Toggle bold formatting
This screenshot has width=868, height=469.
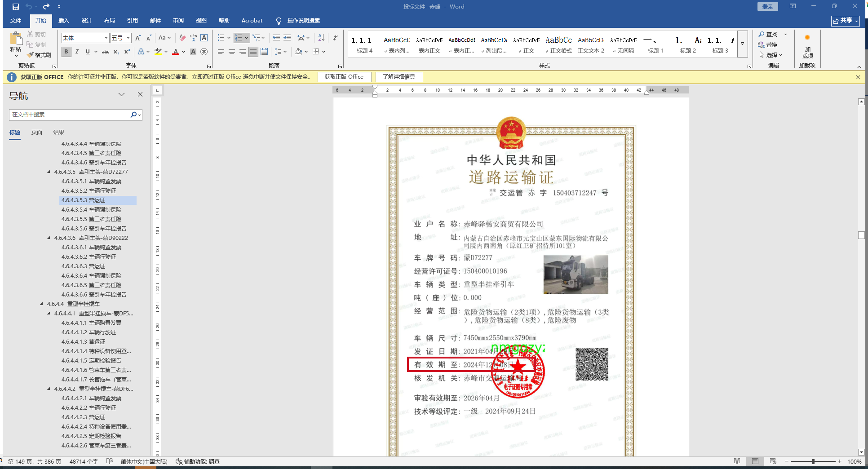click(66, 52)
